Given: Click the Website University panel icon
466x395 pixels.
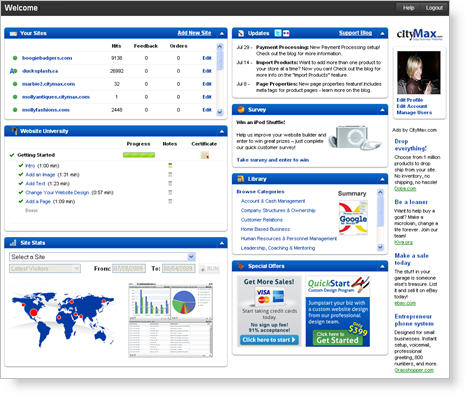Looking at the screenshot, I should 14,131.
